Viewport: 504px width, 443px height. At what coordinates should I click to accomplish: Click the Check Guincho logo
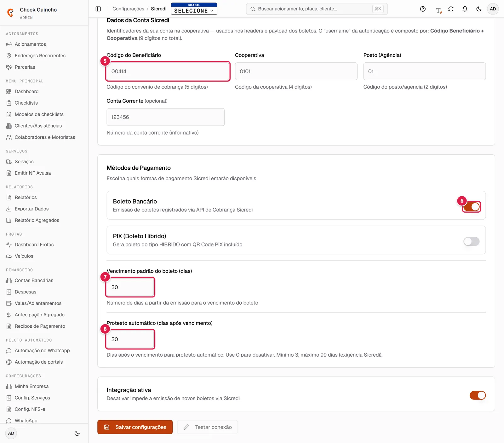pos(10,13)
